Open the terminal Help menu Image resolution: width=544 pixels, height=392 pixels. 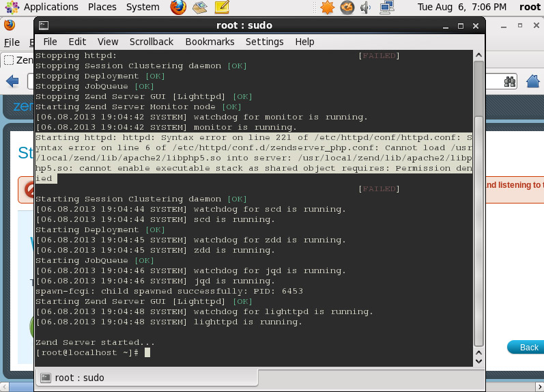(304, 42)
